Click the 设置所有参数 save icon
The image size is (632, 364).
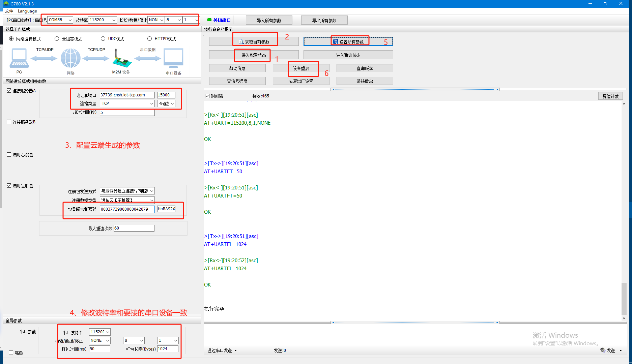[x=335, y=41]
